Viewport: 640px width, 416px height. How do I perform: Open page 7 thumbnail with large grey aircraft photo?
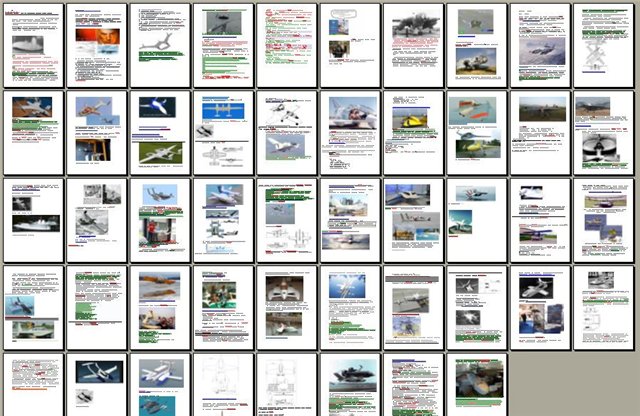coord(413,45)
